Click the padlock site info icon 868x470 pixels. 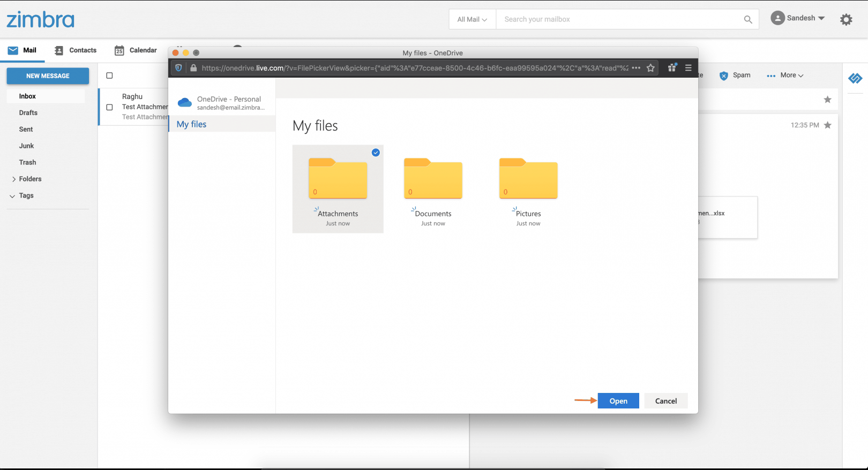pos(193,68)
